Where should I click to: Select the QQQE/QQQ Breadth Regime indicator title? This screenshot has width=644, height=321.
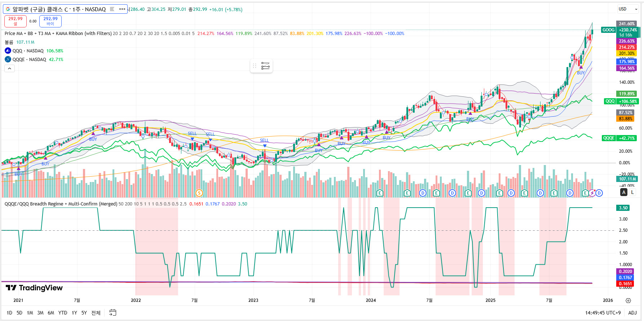[x=61, y=204]
